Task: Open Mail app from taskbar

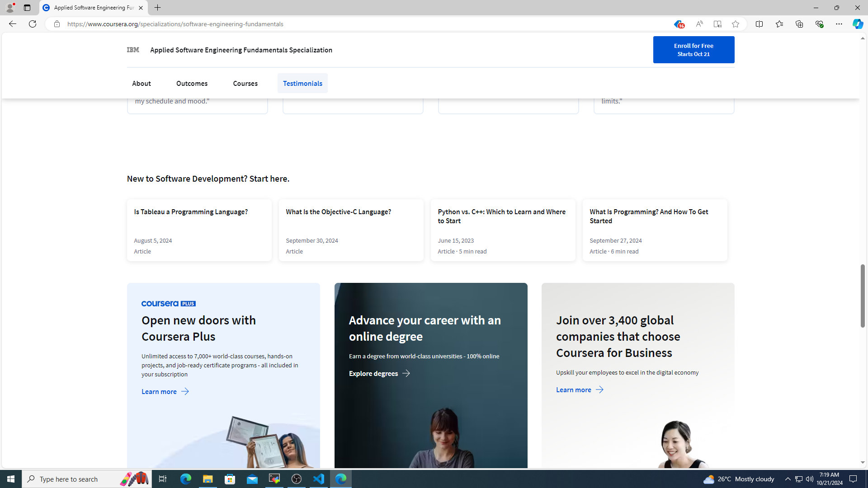Action: point(252,479)
